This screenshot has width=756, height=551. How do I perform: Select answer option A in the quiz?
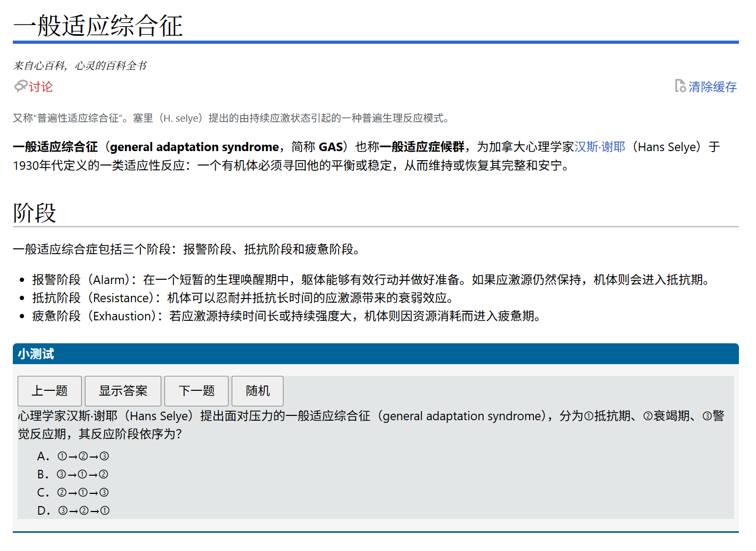72,456
